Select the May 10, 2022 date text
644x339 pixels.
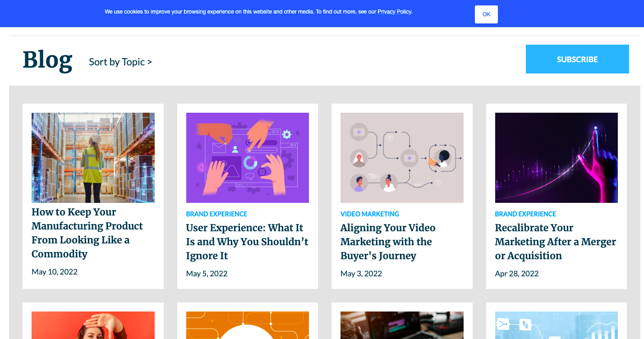tap(55, 272)
